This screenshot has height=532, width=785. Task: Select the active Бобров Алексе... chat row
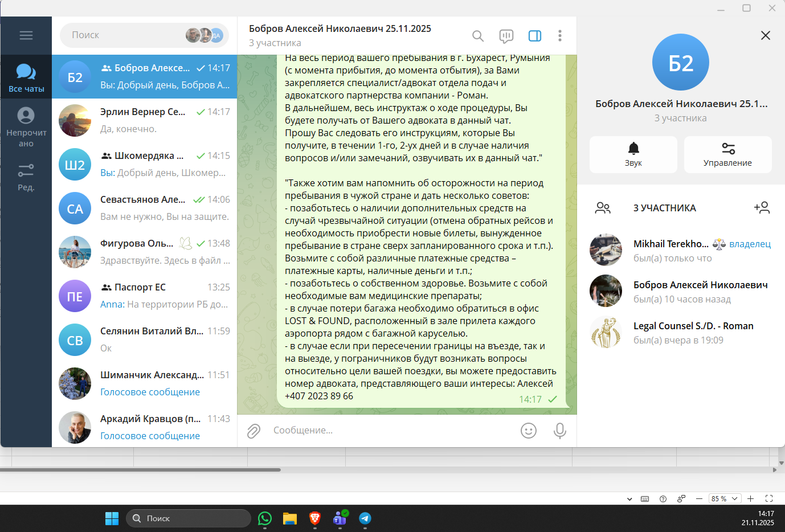144,76
